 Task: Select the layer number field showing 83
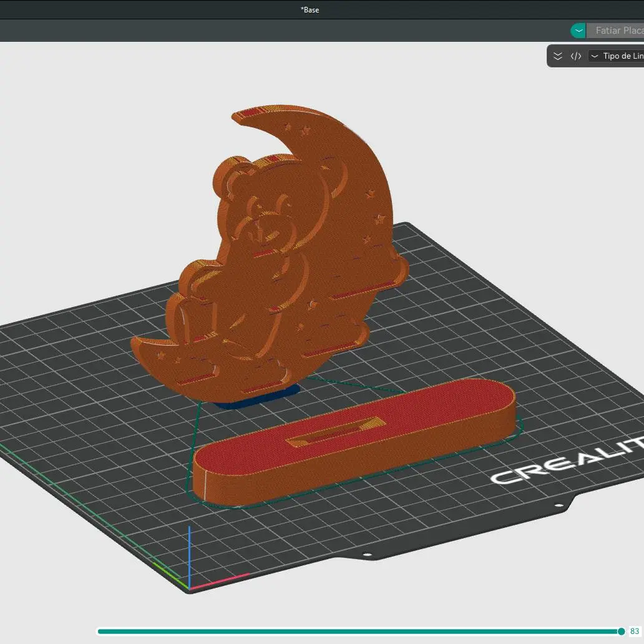coord(635,632)
